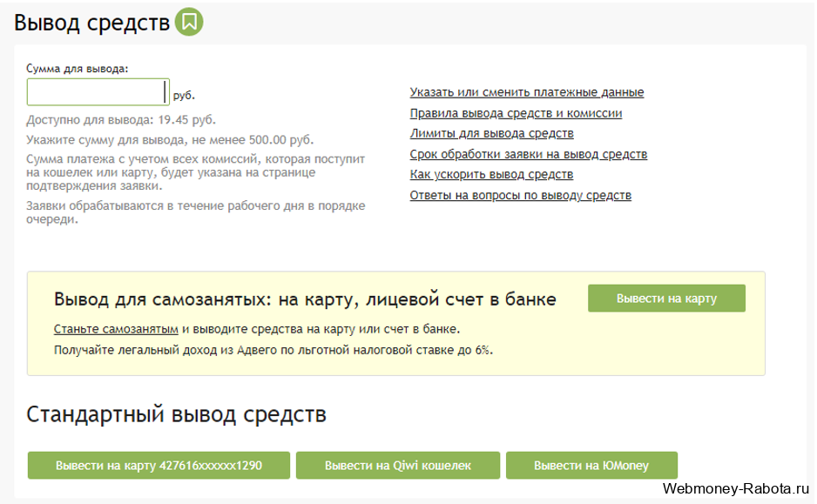Follow the "Лимиты для вывода средств" link
Image resolution: width=817 pixels, height=504 pixels.
[x=491, y=133]
